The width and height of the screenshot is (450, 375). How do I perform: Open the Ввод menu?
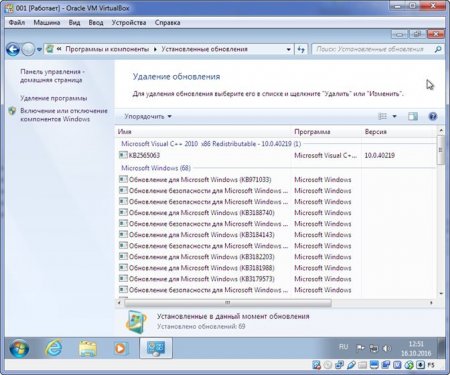click(96, 23)
